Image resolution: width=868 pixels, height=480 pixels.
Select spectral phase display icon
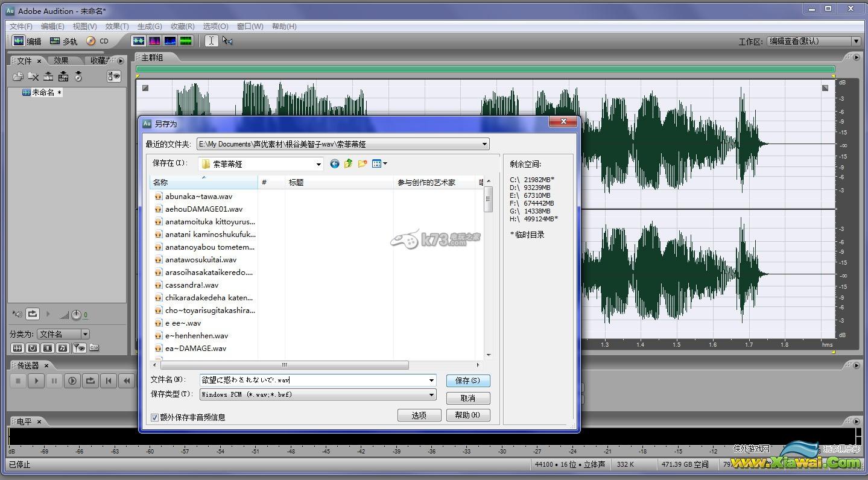point(186,41)
